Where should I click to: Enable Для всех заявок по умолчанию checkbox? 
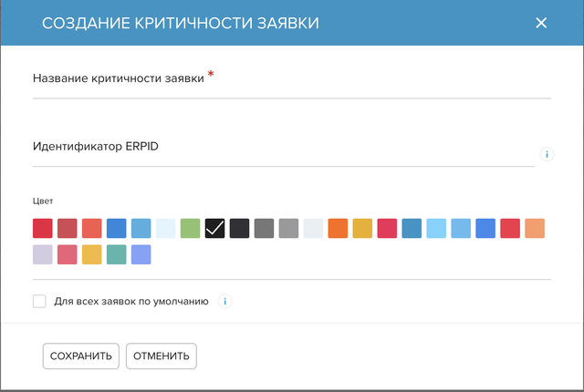coord(39,301)
